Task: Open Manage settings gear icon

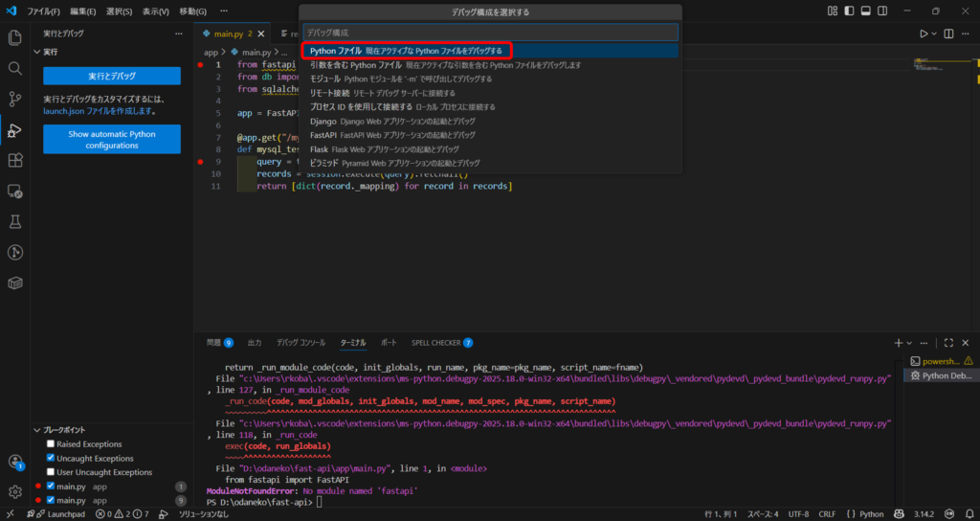Action: pos(14,491)
